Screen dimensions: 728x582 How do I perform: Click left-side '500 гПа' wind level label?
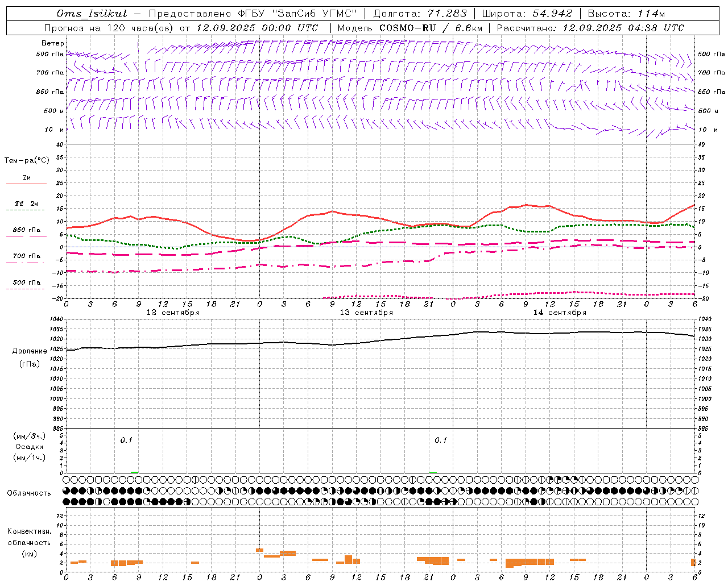(50, 55)
